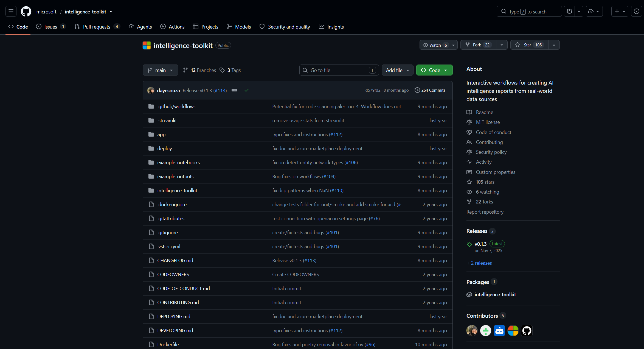Open 264 Commits history
This screenshot has height=349, width=644.
[430, 90]
